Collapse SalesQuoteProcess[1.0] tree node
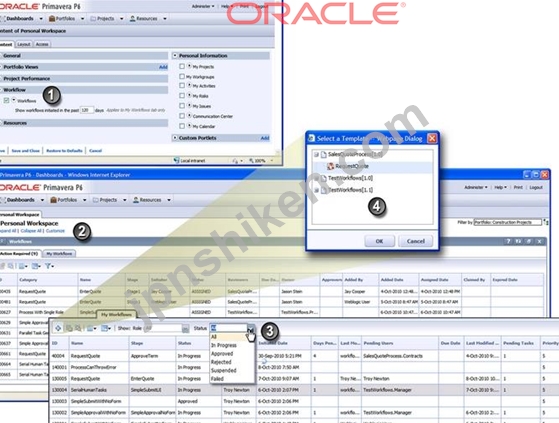The height and width of the screenshot is (423, 559). (316, 155)
